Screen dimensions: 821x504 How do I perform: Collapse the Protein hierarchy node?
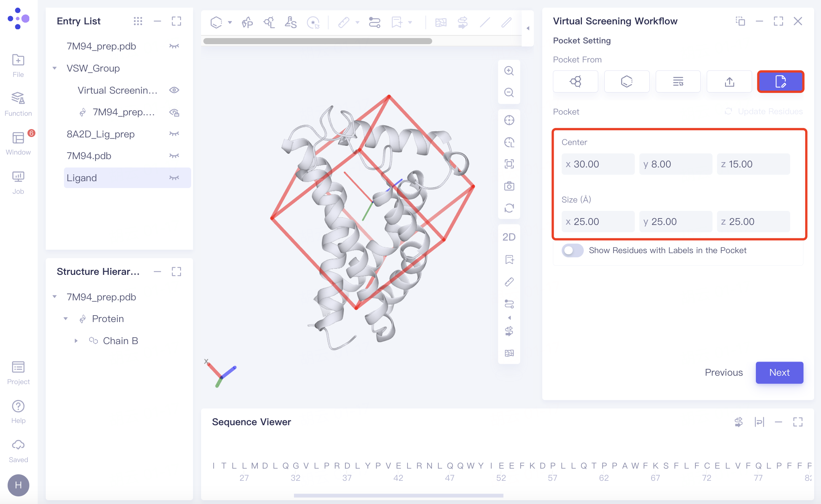tap(65, 319)
